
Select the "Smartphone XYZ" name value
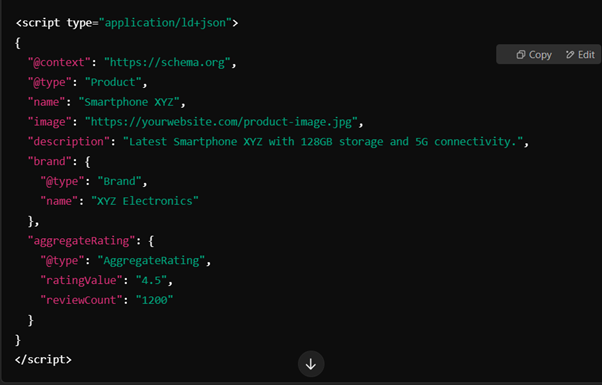[x=129, y=102]
